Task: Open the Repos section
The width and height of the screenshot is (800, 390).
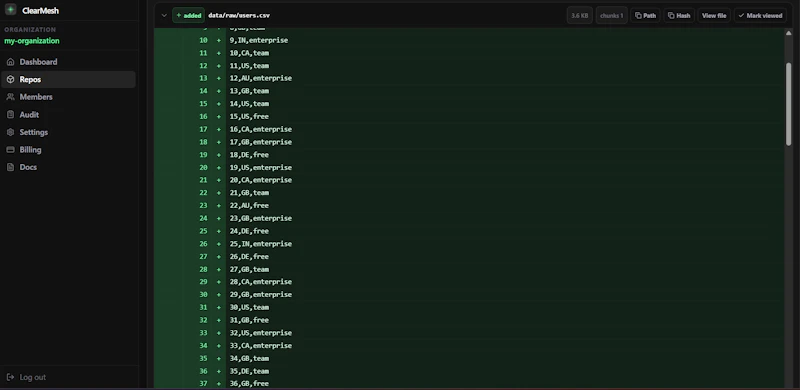Action: click(68, 79)
